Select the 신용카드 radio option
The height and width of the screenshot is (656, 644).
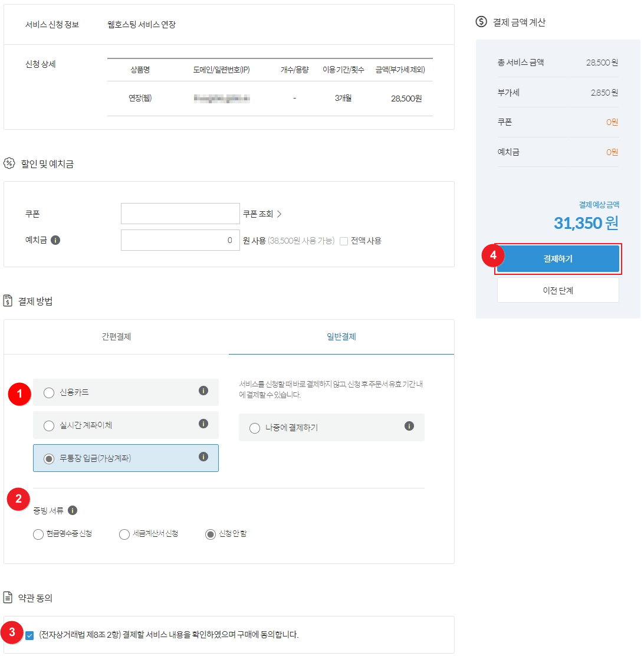click(49, 392)
